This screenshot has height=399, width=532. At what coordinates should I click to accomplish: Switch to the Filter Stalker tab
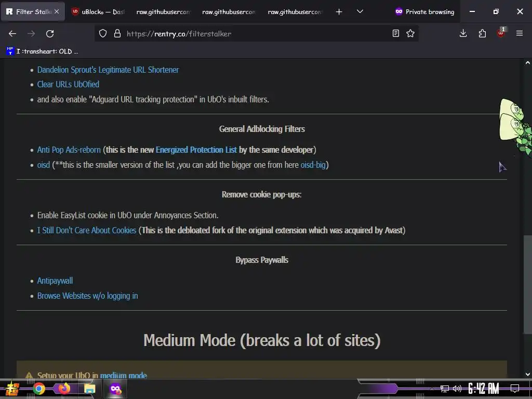pos(33,12)
